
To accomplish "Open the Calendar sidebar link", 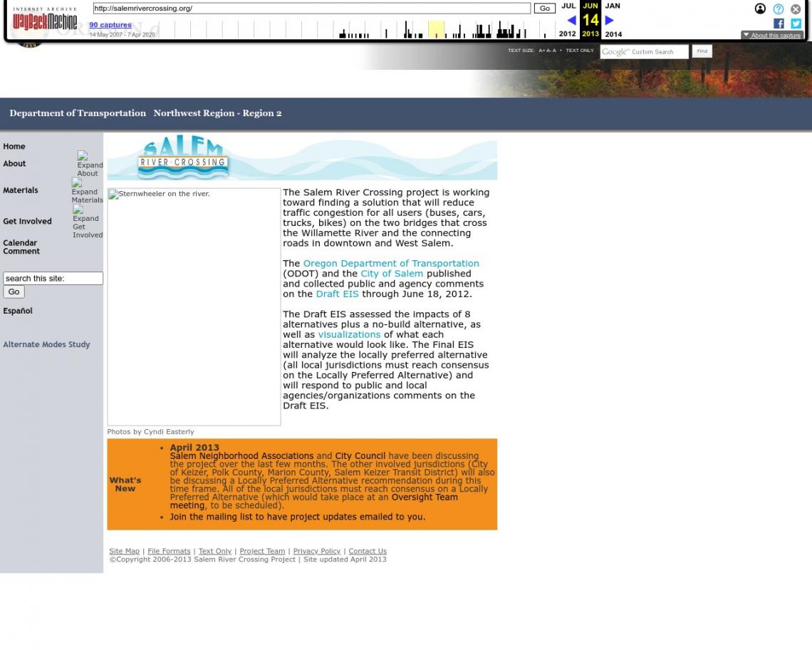I will [20, 242].
